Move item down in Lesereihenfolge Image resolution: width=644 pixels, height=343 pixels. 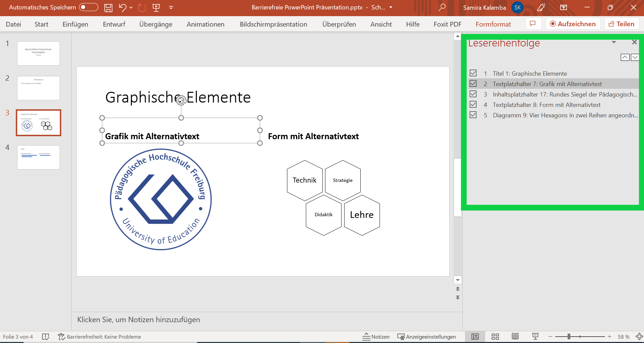(635, 57)
